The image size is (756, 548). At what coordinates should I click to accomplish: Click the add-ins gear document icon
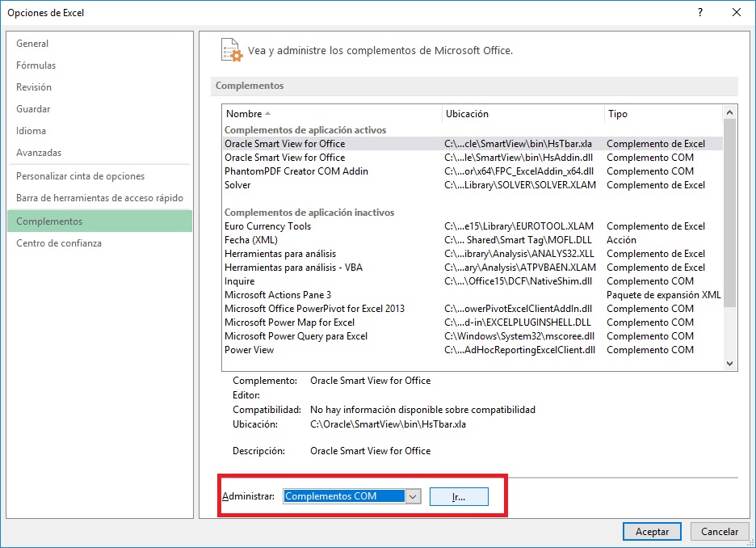click(x=232, y=49)
